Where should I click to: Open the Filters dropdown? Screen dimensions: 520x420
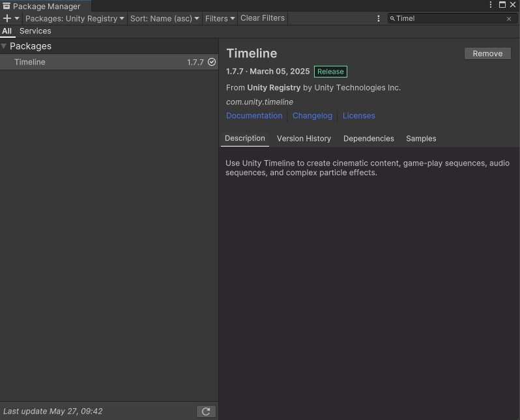coord(220,19)
